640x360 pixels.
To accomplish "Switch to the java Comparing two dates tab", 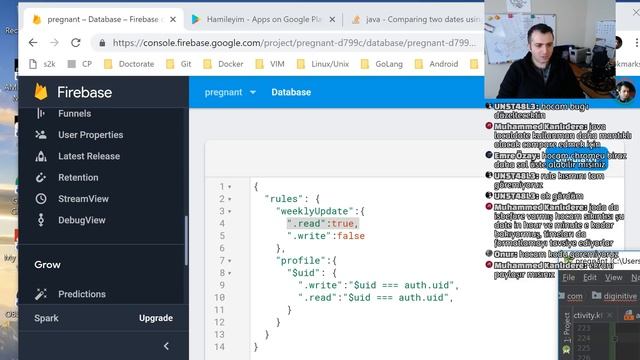I will click(x=416, y=19).
